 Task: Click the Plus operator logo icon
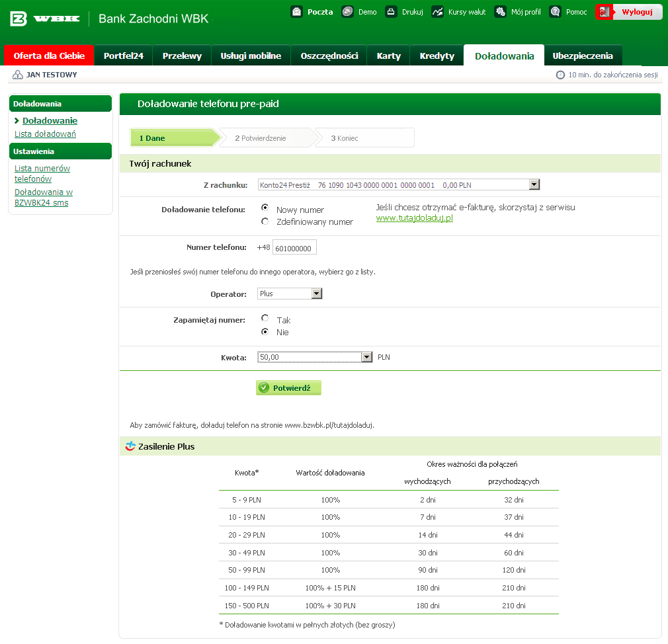(130, 446)
